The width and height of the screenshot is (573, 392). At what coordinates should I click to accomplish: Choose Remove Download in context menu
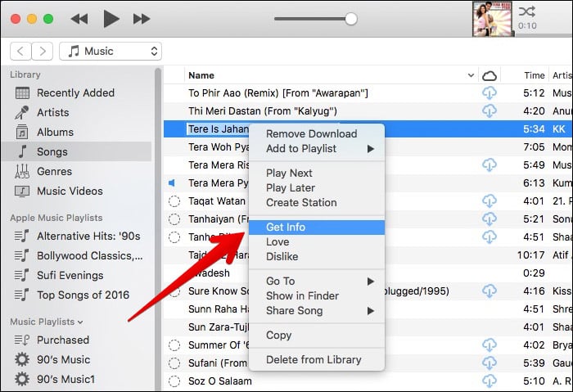tap(317, 133)
